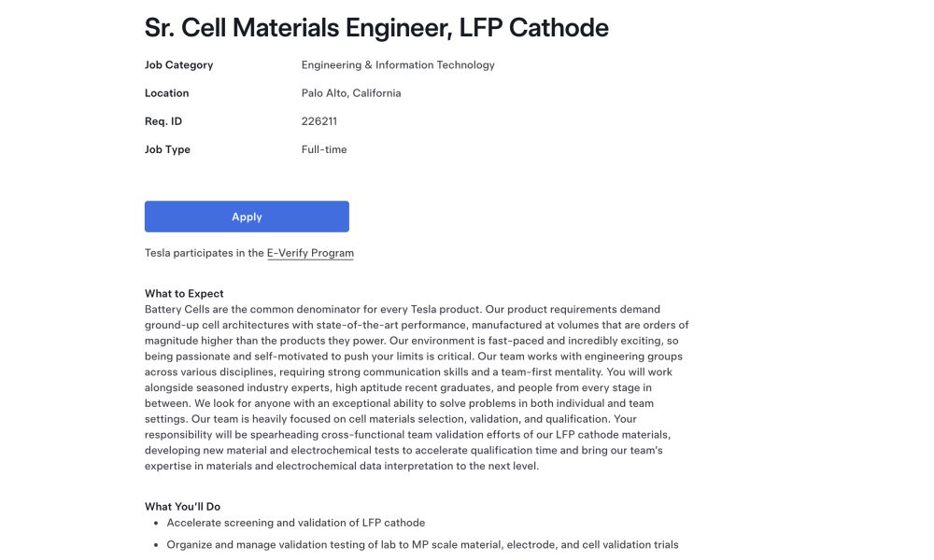This screenshot has width=934, height=560.
Task: Click the requisition number 226211
Action: click(319, 121)
